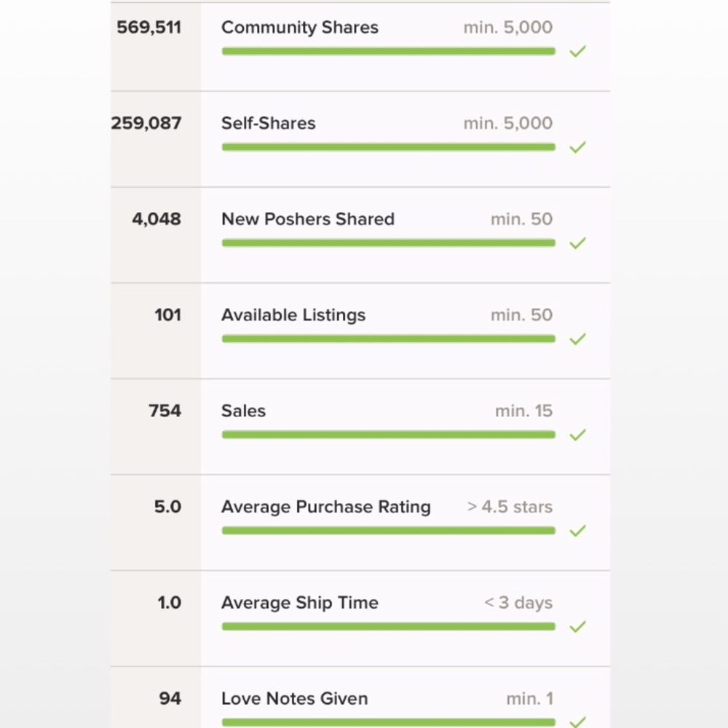728x728 pixels.
Task: Click the Average Purchase Rating checkmark
Action: [x=577, y=531]
